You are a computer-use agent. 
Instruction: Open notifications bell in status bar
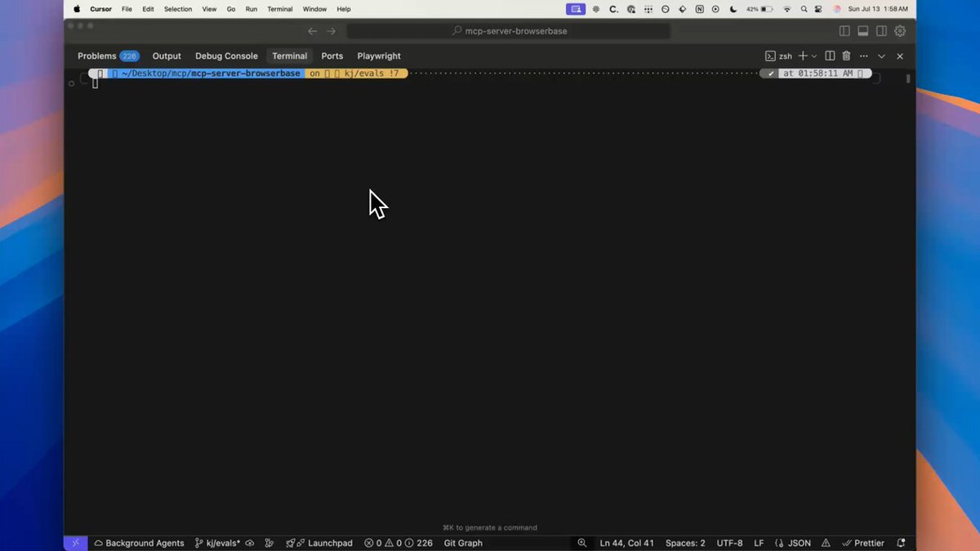point(901,543)
